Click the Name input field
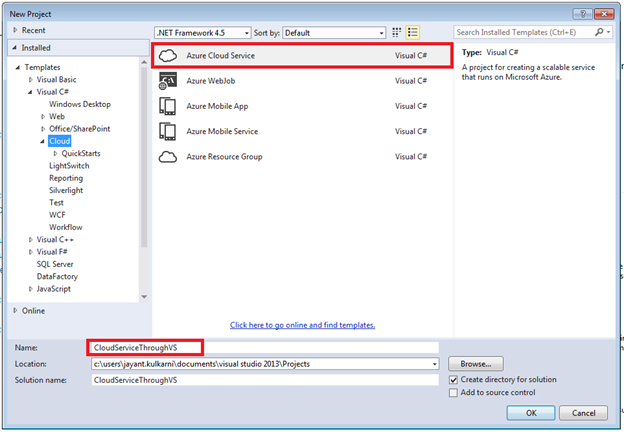The image size is (624, 432). click(265, 348)
